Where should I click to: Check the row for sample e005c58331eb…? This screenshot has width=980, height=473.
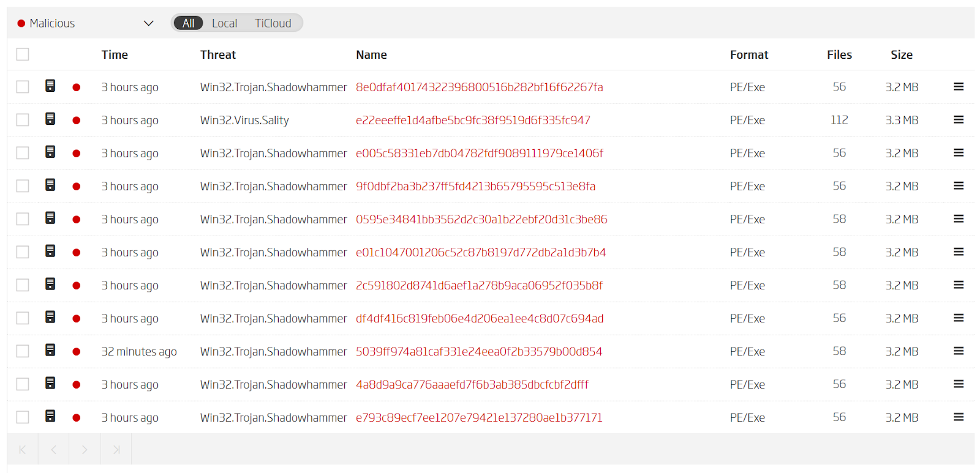coord(23,153)
